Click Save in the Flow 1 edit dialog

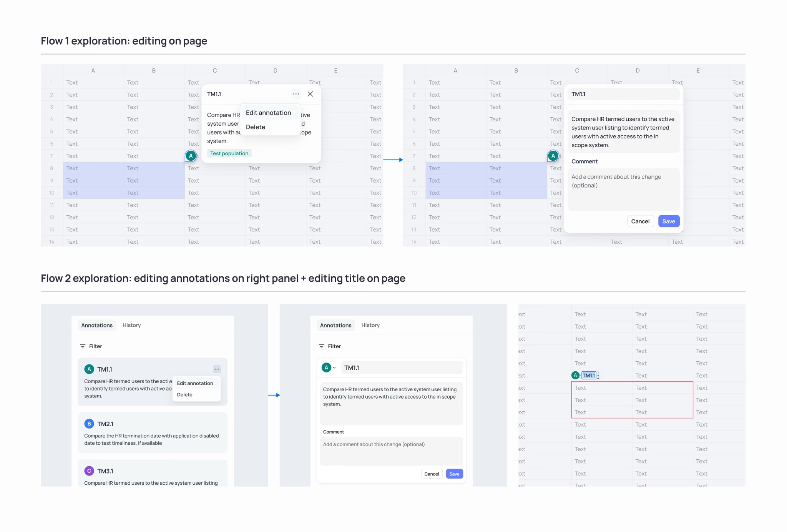[x=668, y=221]
